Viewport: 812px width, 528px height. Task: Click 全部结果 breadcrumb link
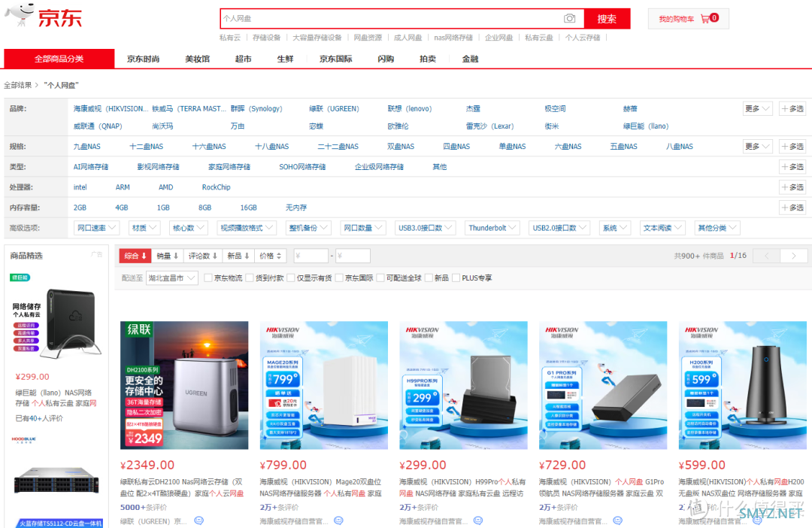click(x=18, y=86)
